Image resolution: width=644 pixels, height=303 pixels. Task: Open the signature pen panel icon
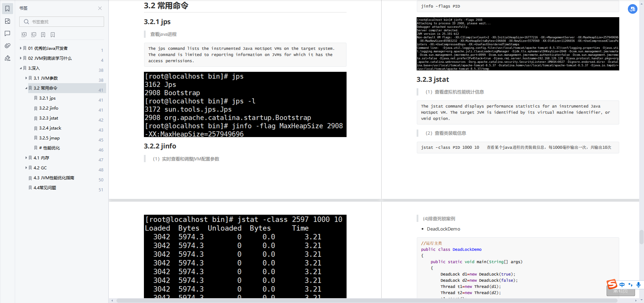(7, 58)
